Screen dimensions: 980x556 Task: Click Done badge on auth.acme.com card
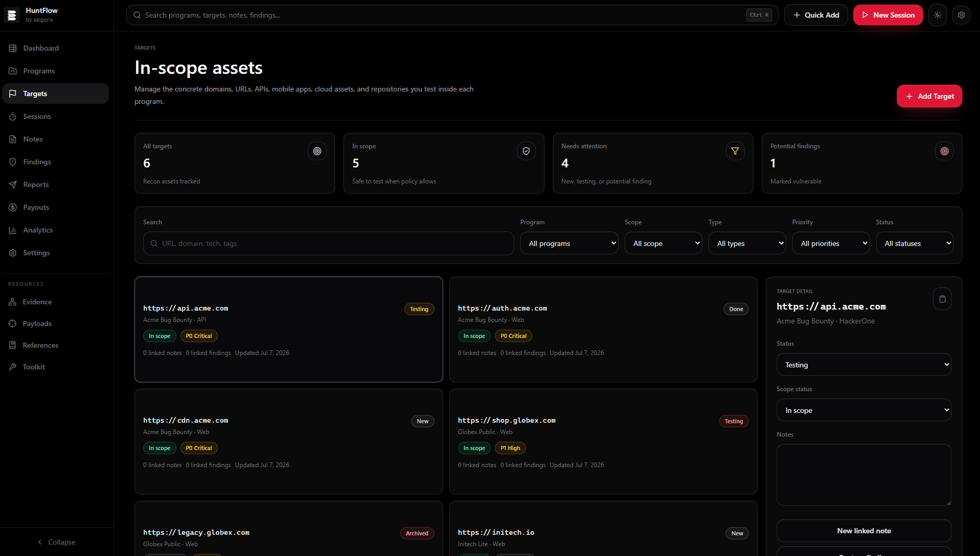click(736, 309)
